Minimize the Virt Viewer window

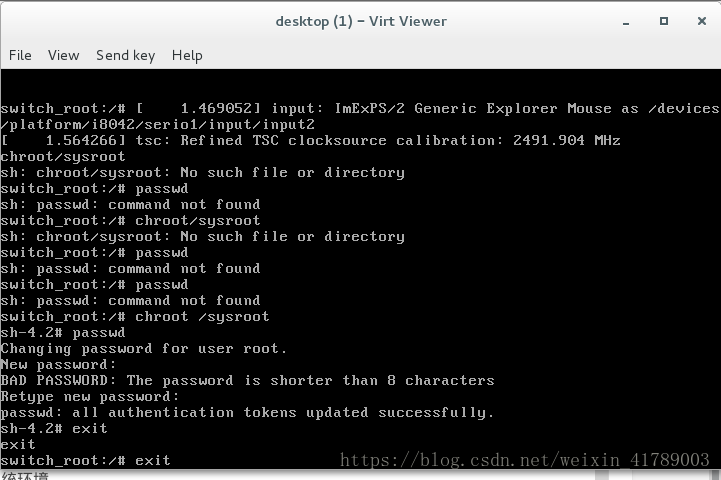[626, 22]
